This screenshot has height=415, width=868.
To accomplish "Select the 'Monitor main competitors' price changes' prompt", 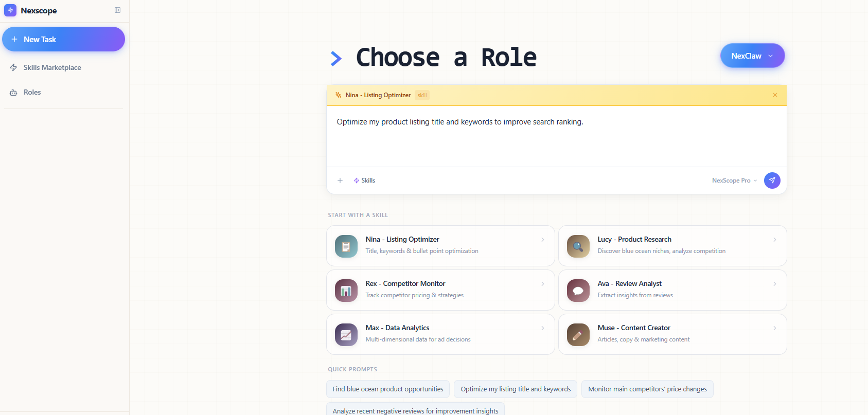I will tap(647, 389).
